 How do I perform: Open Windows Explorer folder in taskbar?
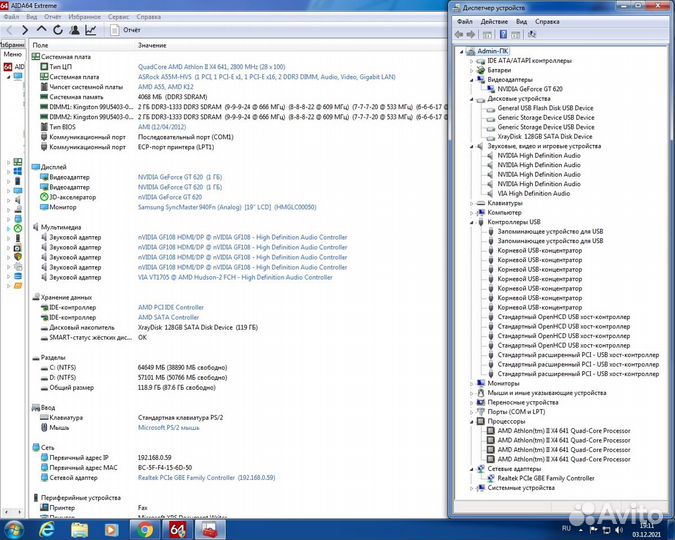click(x=80, y=530)
